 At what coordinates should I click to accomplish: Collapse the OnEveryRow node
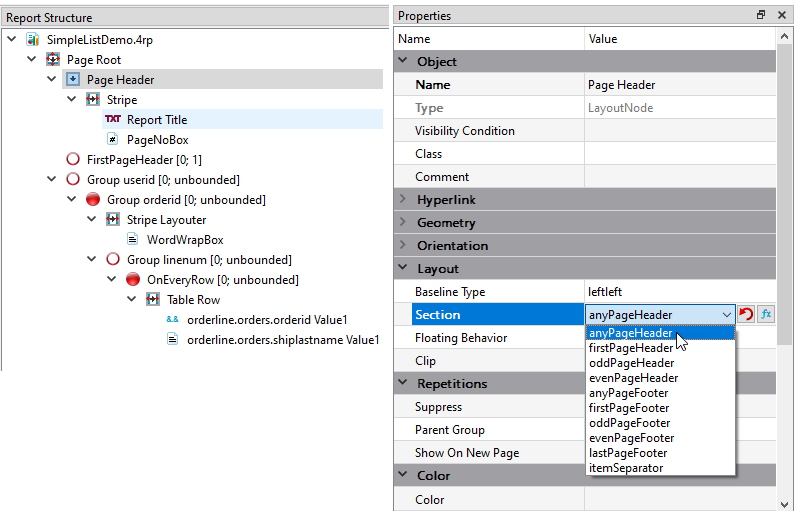(x=111, y=279)
